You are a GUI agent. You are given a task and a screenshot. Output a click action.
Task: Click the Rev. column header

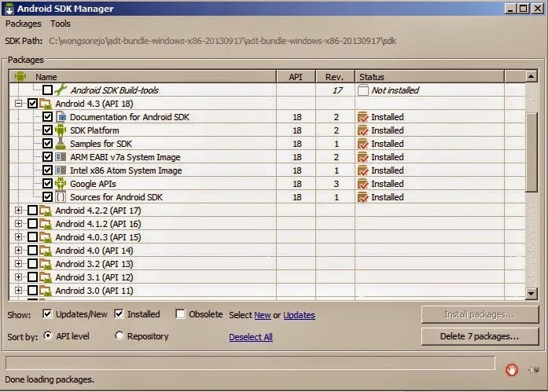click(x=335, y=76)
